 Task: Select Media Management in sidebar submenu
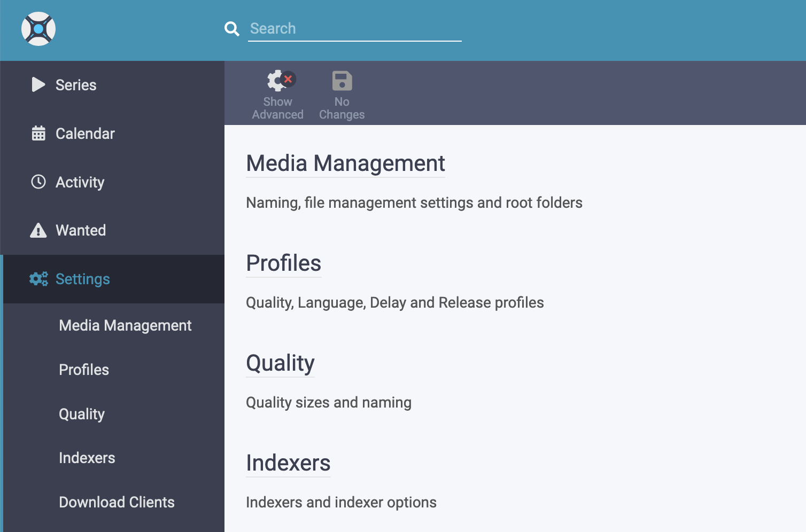click(x=125, y=325)
